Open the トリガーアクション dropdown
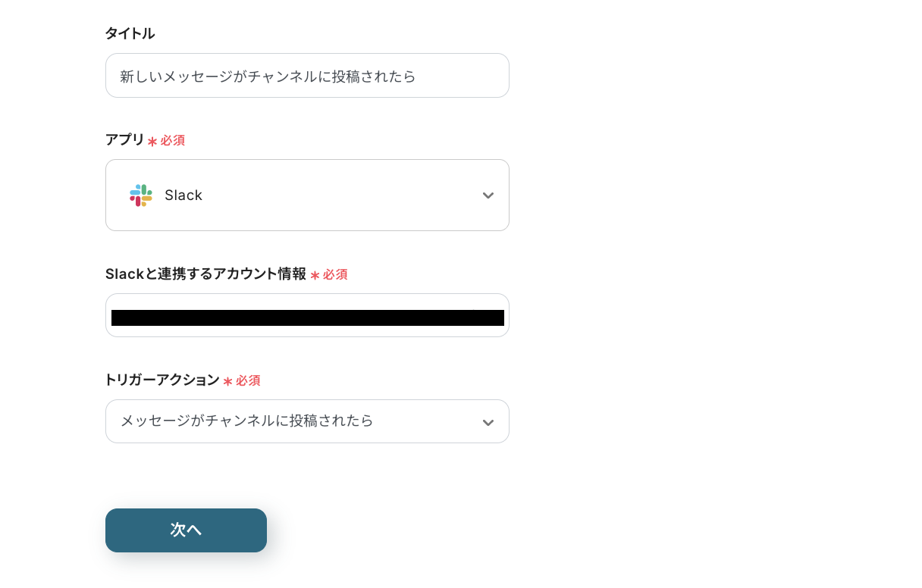This screenshot has width=922, height=588. coord(307,421)
